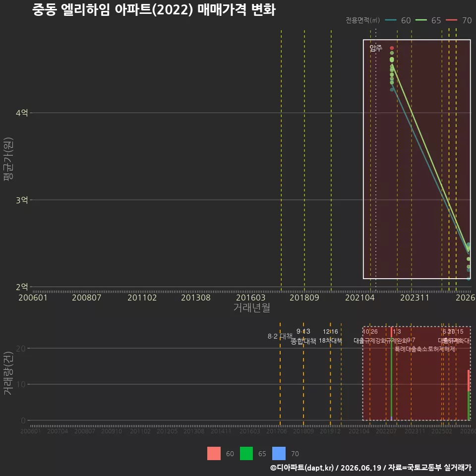Viewport: 476px width, 476px height.
Task: Select the 65 line legend entry at top
Action: (428, 20)
